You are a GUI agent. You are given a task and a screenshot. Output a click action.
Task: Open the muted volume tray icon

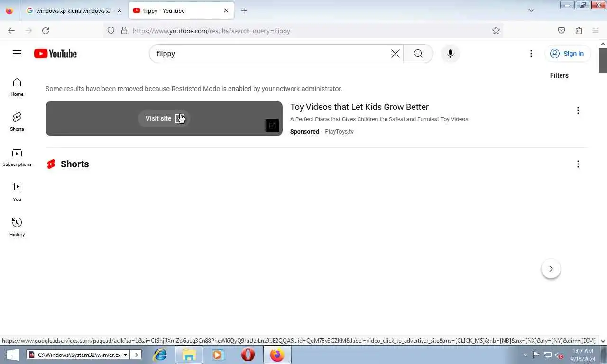point(559,355)
